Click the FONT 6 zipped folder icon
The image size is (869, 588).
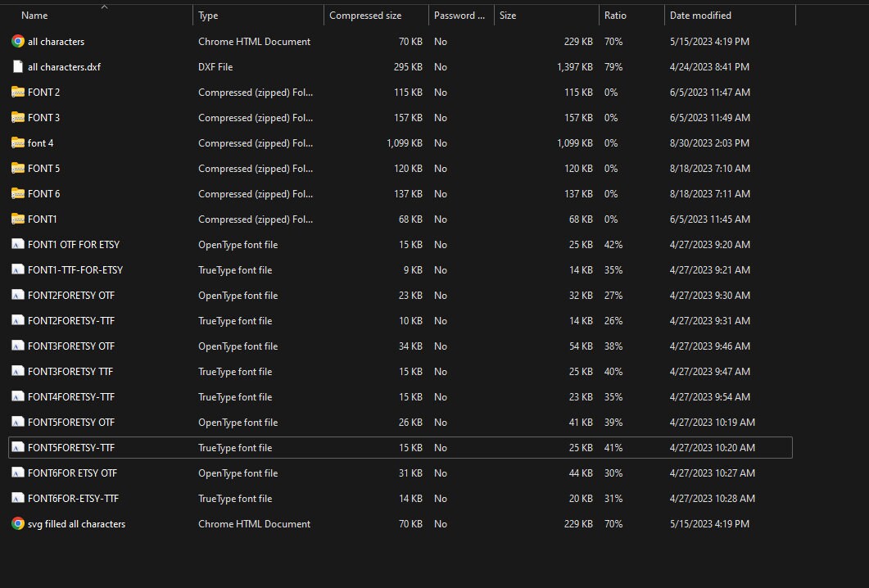click(18, 194)
